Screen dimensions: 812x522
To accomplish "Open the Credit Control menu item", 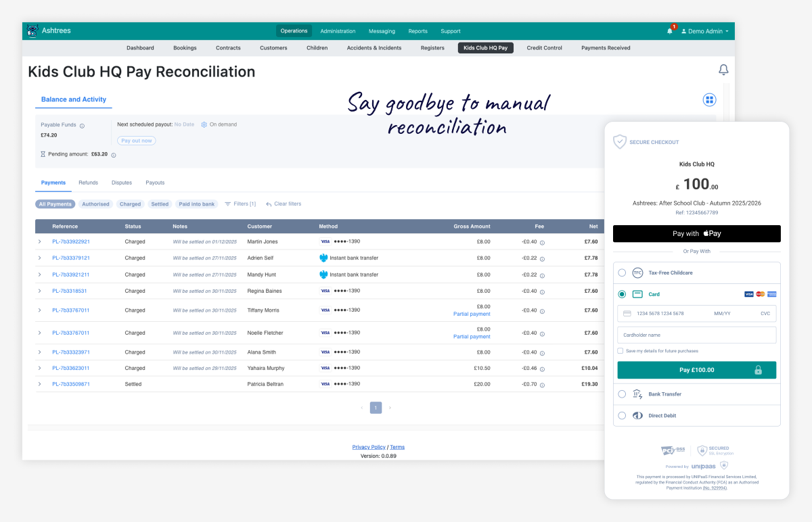I will 544,48.
